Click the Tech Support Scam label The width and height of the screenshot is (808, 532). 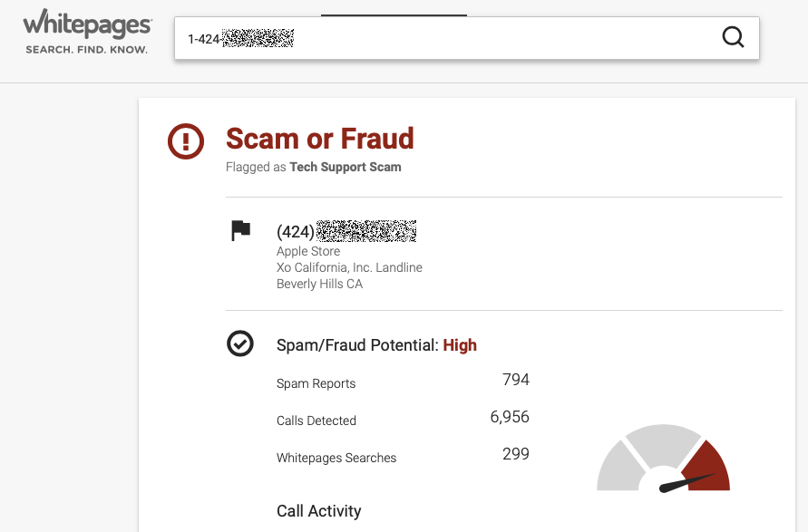[345, 167]
